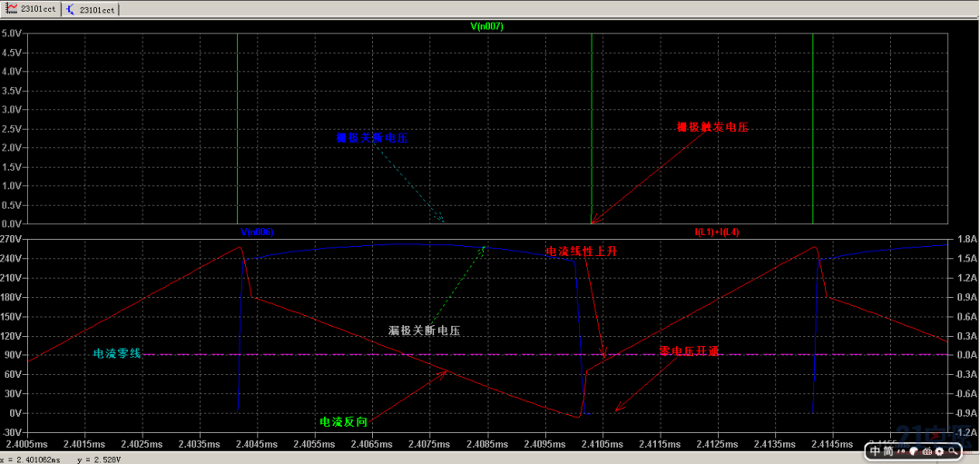Click the 1.8A label on right axis

click(967, 240)
